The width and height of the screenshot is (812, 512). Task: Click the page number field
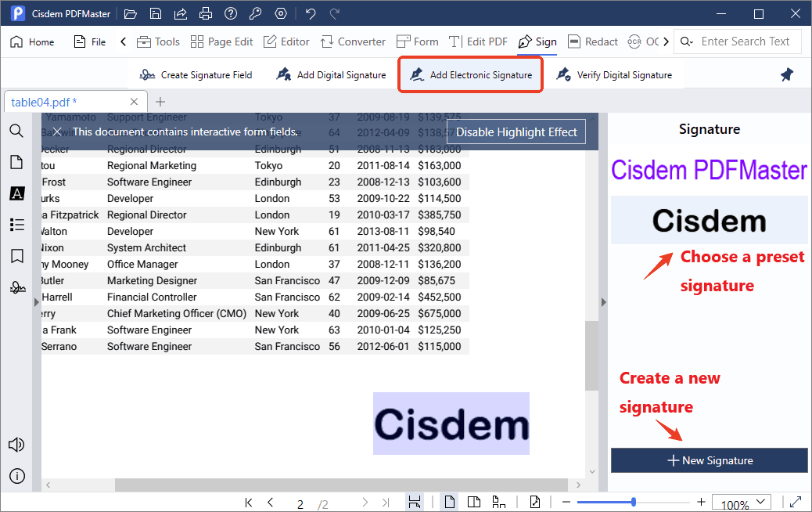tap(300, 503)
